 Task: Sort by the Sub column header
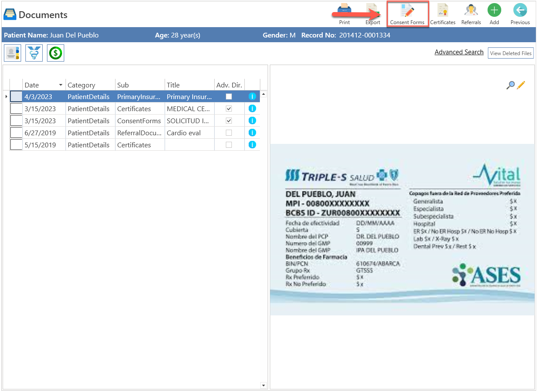tap(140, 85)
